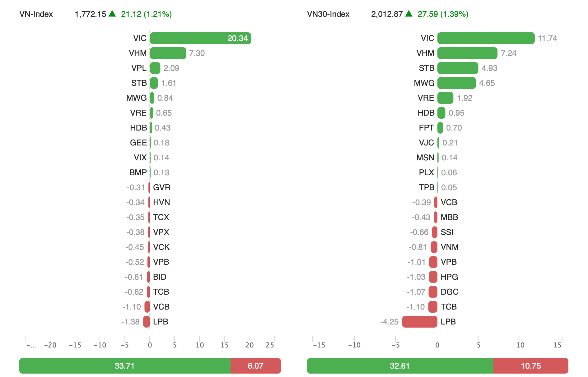Click the VCB red bar in VN-Index chart
The width and height of the screenshot is (588, 377).
tap(147, 307)
